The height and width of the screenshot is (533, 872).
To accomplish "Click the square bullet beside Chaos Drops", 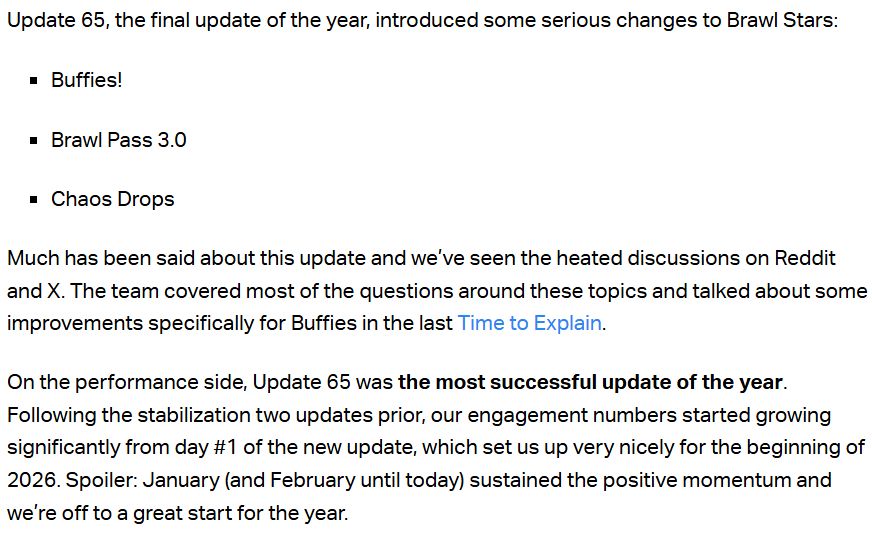I will click(x=35, y=200).
